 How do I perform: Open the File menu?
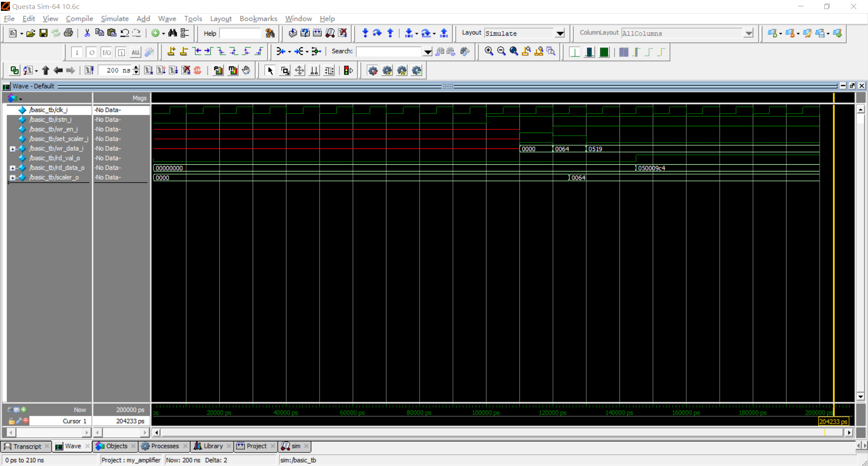9,19
